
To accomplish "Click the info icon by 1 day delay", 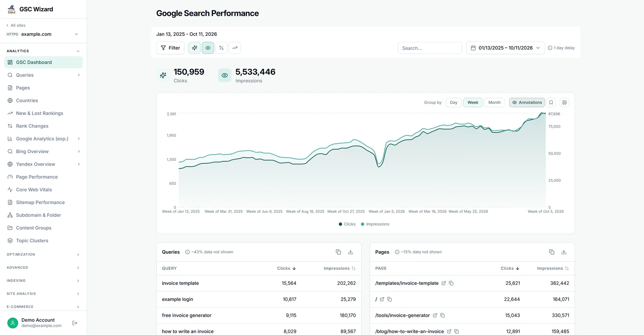I will (x=550, y=48).
